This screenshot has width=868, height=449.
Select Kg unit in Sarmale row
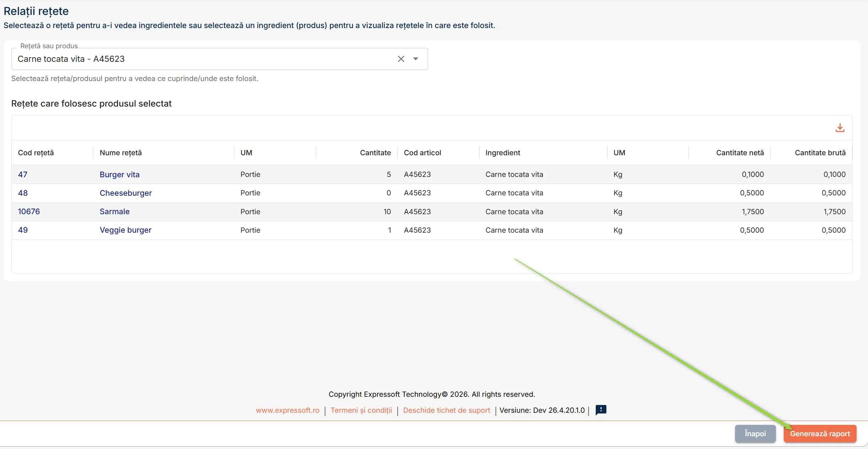[618, 212]
